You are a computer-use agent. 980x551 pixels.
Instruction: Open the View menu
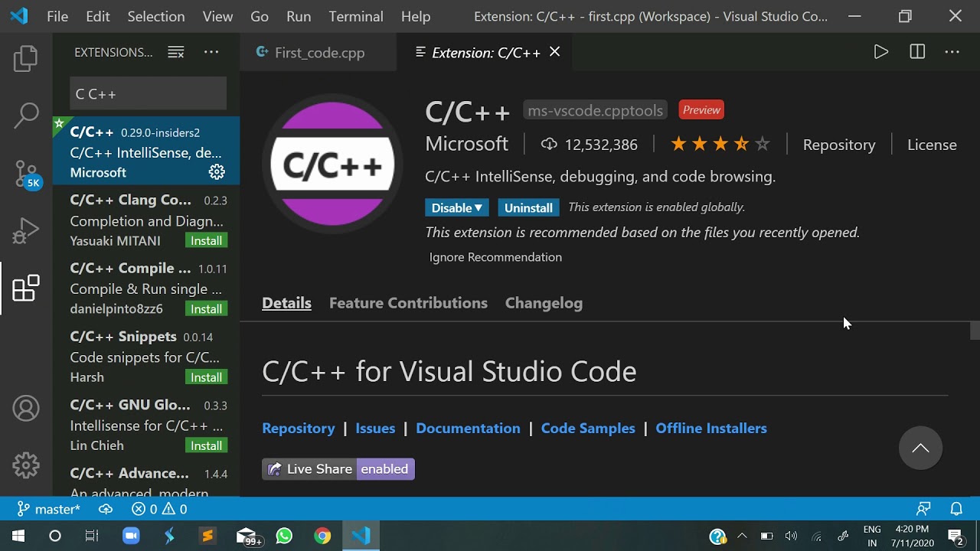[x=217, y=16]
